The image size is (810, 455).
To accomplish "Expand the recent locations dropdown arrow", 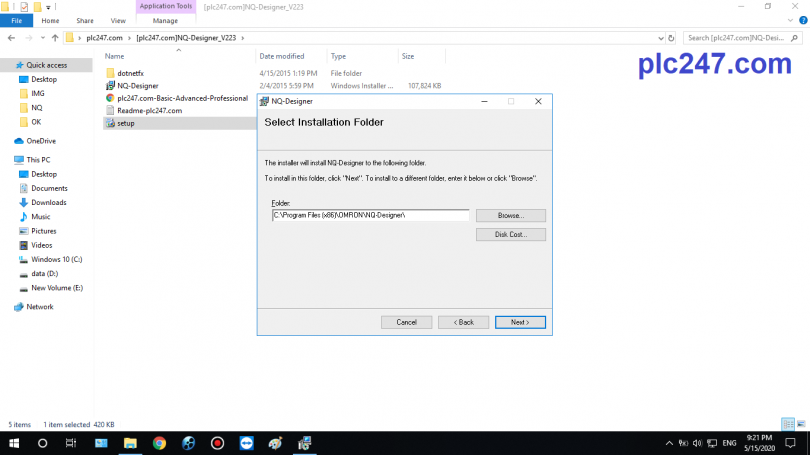I will tap(41, 38).
